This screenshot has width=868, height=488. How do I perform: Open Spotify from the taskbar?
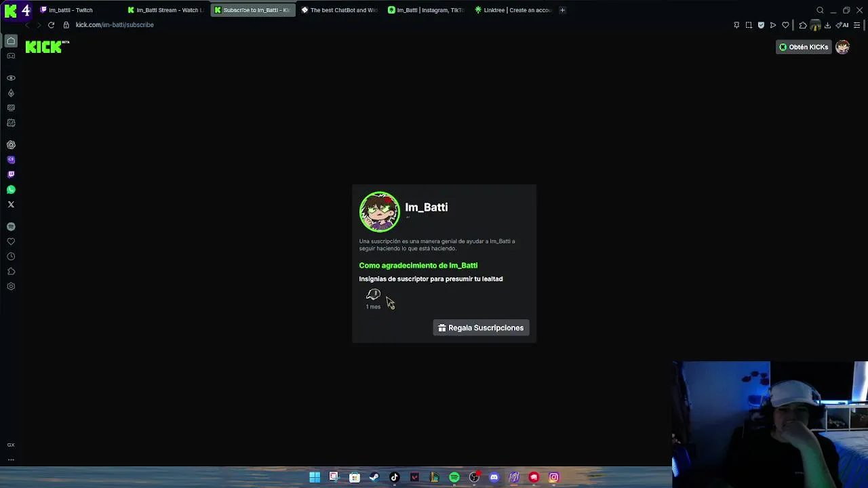coord(454,478)
